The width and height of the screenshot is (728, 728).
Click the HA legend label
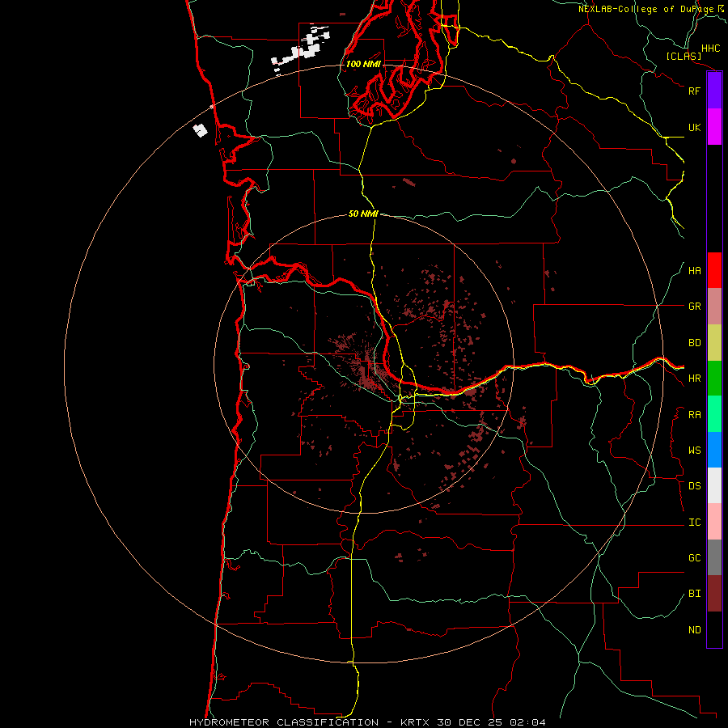pyautogui.click(x=694, y=270)
